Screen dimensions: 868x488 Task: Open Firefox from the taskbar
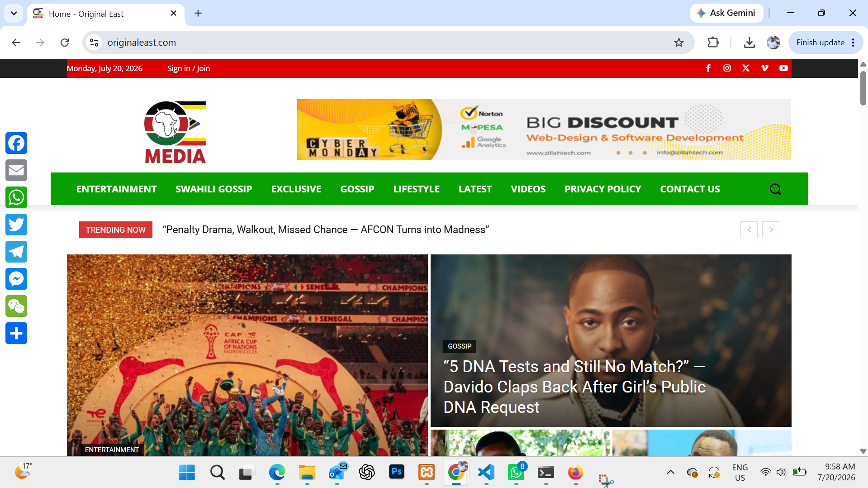[x=576, y=473]
